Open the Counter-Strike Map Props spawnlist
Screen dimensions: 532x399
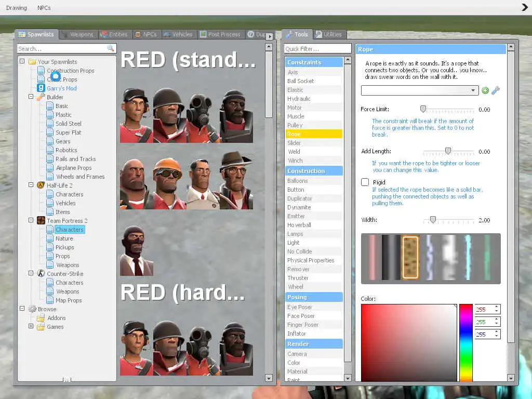[x=69, y=300]
